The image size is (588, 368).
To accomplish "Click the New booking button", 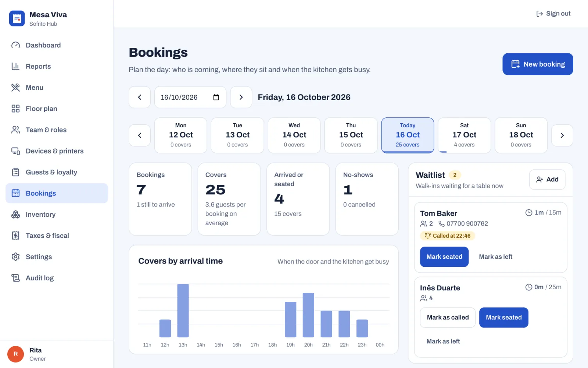I will pyautogui.click(x=538, y=64).
